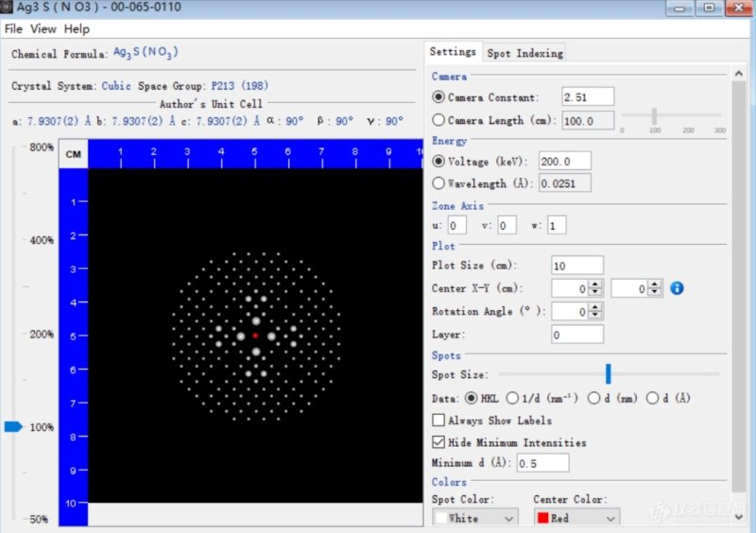
Task: Click the zoom slider handle at 100%
Action: [x=13, y=427]
